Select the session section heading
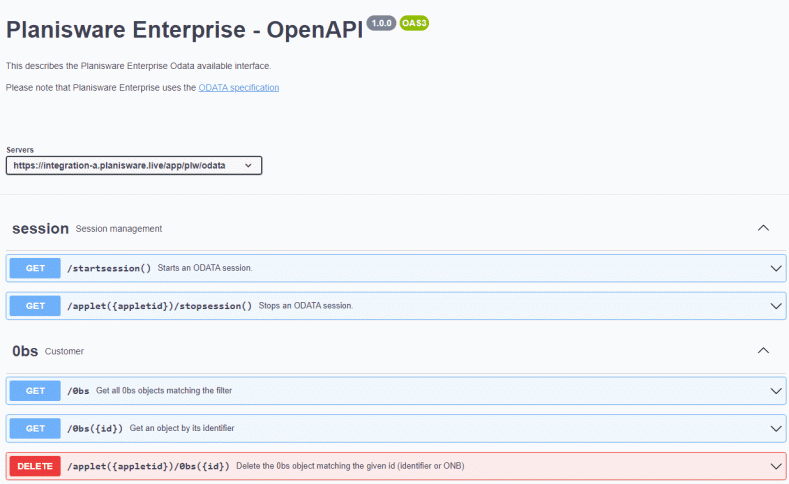 click(40, 228)
